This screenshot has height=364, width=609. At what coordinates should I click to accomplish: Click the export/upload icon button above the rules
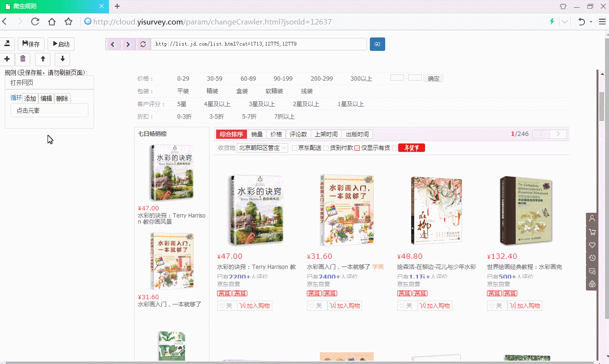pos(7,44)
